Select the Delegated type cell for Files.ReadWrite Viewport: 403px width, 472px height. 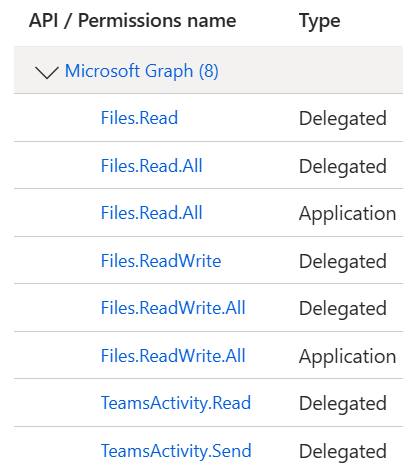tap(343, 262)
